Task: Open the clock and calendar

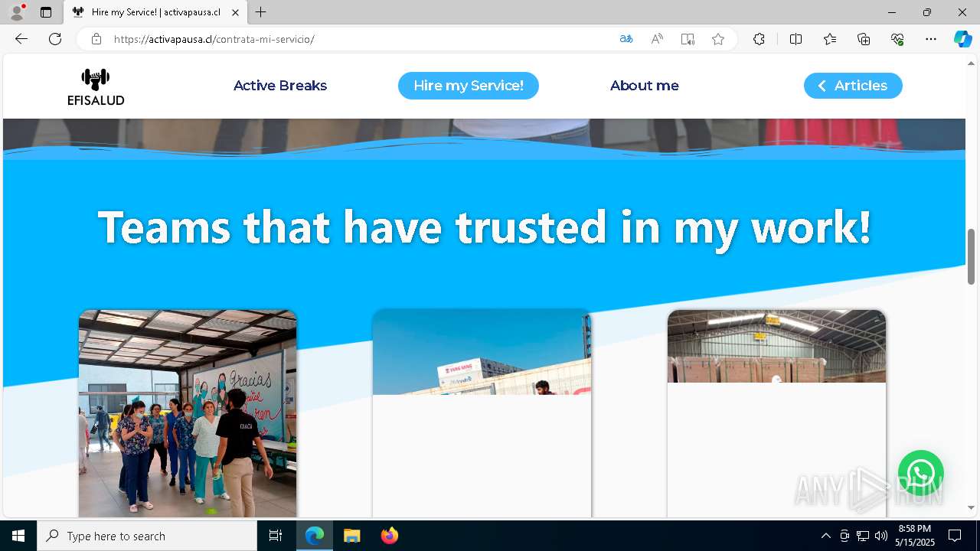Action: 914,536
